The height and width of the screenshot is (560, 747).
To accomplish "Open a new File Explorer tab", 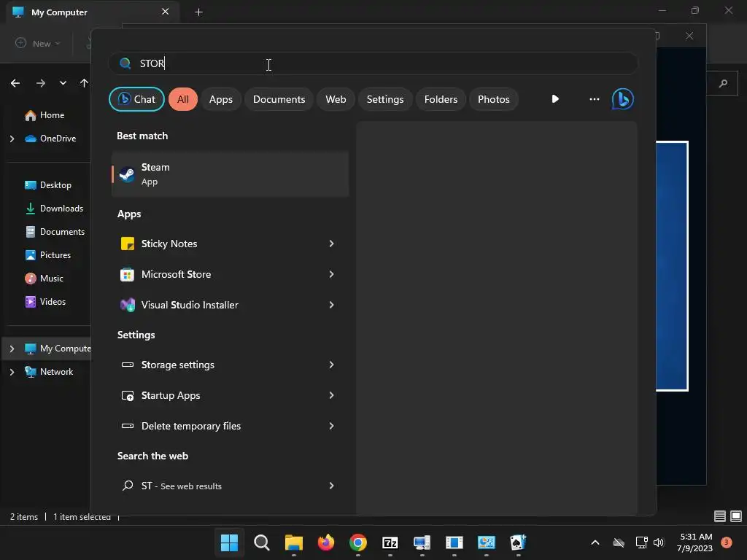I will point(199,12).
